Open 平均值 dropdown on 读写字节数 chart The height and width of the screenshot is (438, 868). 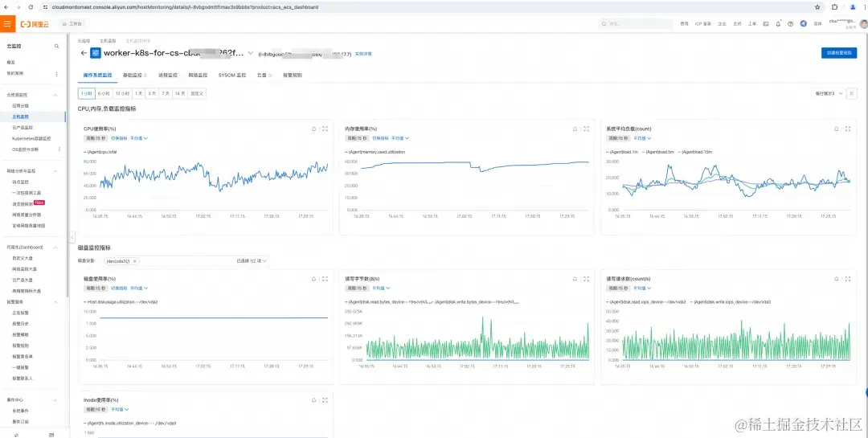(x=381, y=289)
